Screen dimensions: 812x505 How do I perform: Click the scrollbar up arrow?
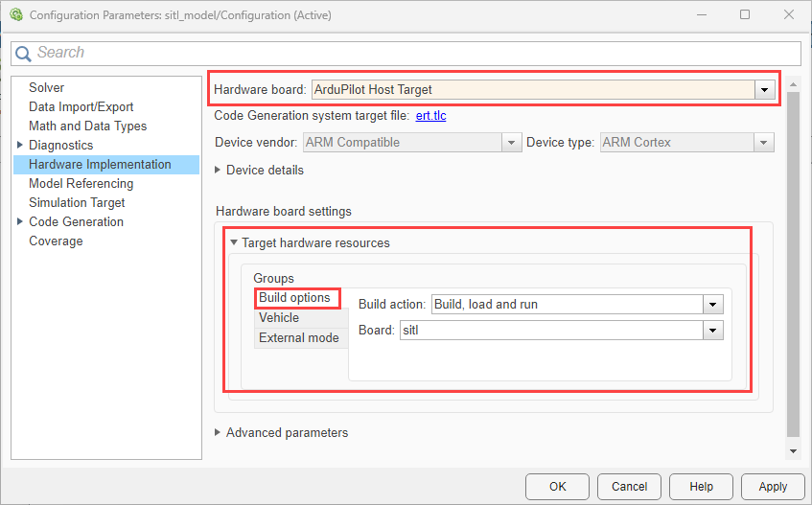pos(793,83)
